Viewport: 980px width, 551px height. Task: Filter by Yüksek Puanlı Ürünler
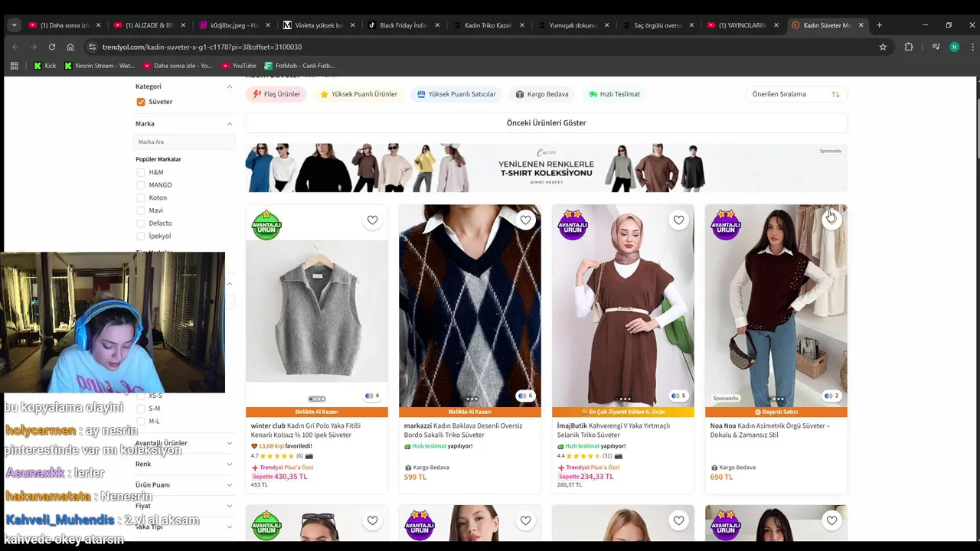(358, 94)
